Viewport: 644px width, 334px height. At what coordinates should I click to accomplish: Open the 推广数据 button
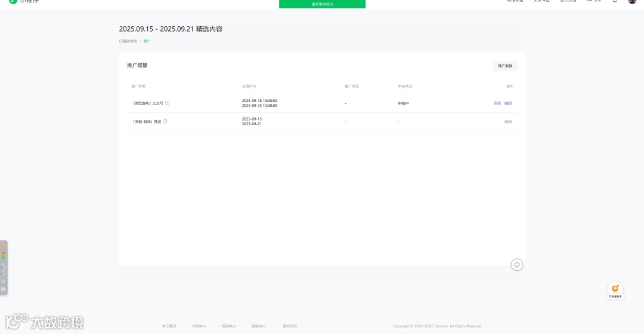coord(505,66)
